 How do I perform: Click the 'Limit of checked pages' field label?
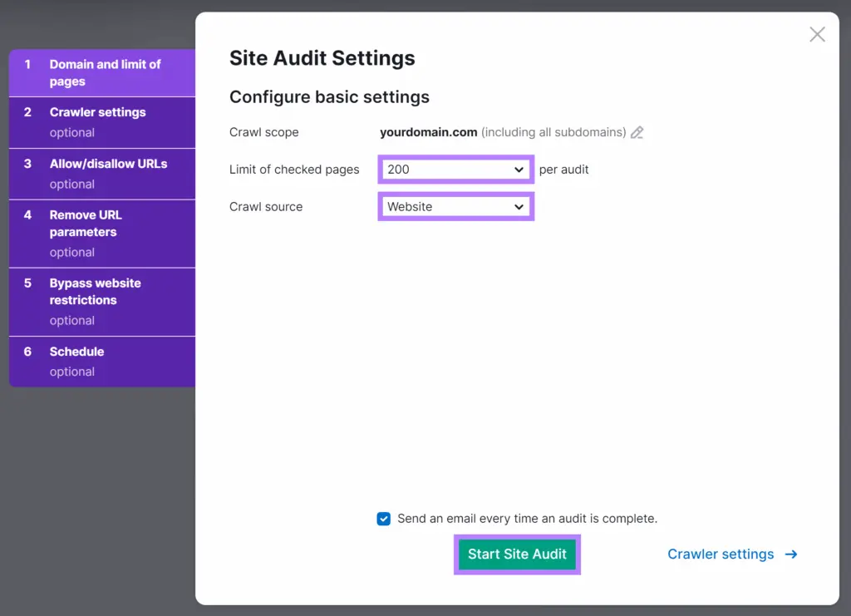[x=294, y=170]
